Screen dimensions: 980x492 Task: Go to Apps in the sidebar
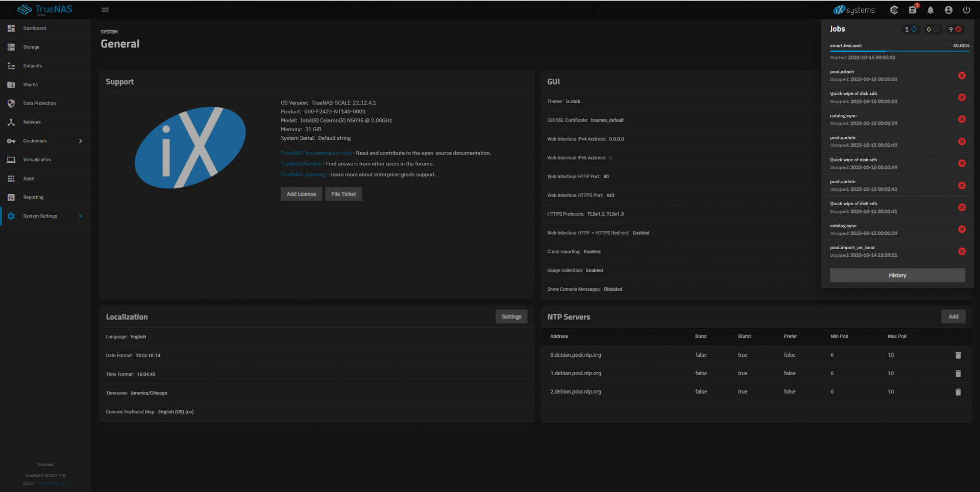pos(45,179)
